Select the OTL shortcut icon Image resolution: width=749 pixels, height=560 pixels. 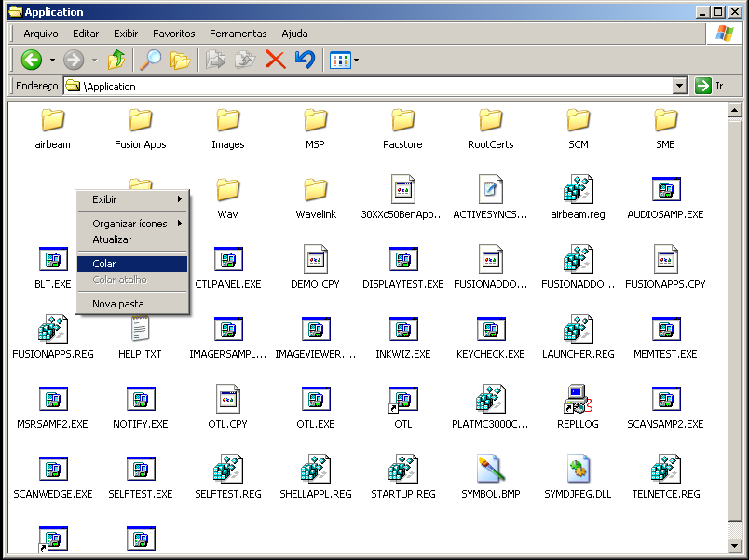tap(403, 400)
